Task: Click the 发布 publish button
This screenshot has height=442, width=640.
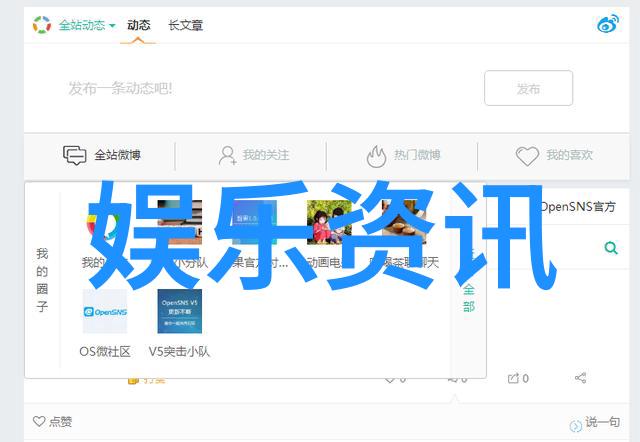Action: pyautogui.click(x=529, y=88)
